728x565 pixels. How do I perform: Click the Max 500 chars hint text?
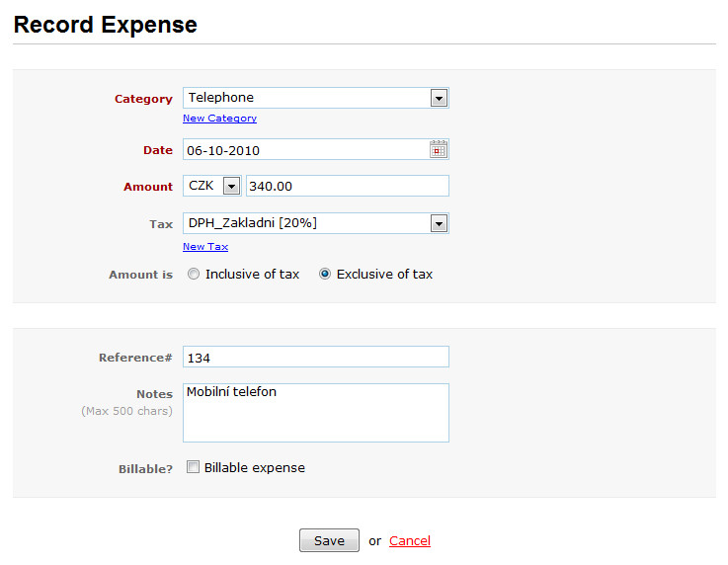tap(126, 411)
